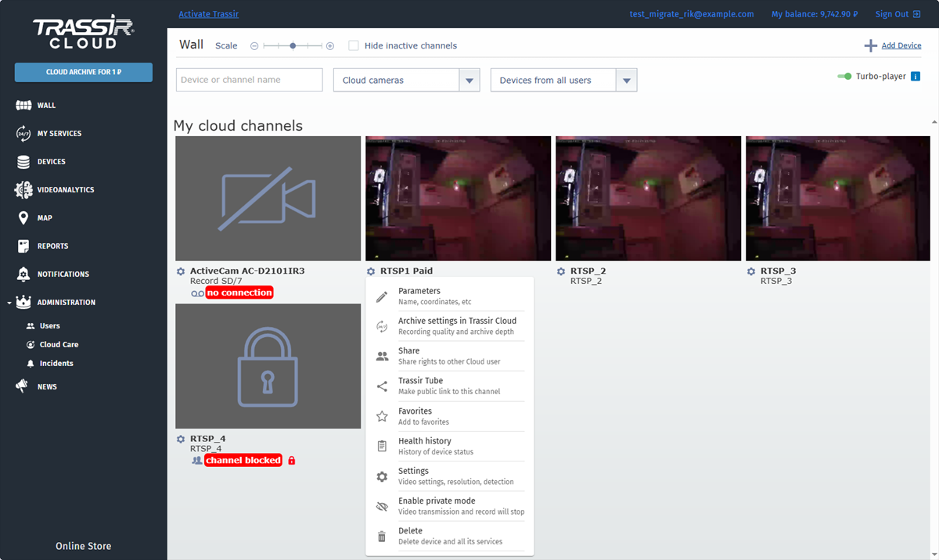Viewport: 939px width, 560px height.
Task: Click the gear icon next to RTSP_2
Action: pyautogui.click(x=561, y=271)
